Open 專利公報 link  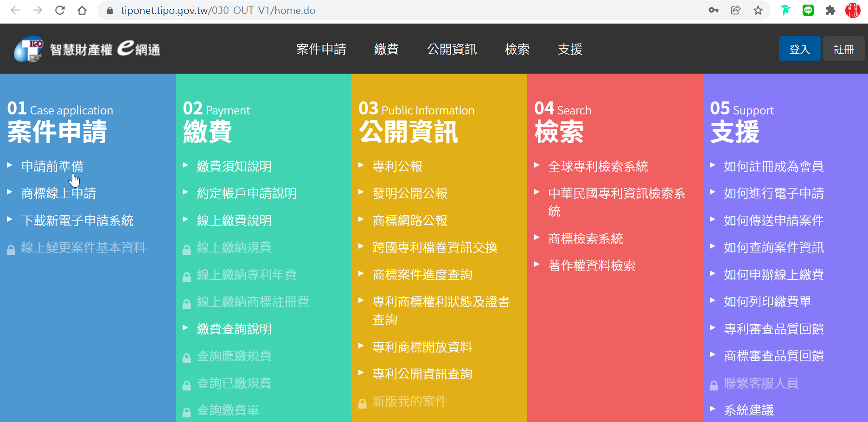[x=397, y=166]
